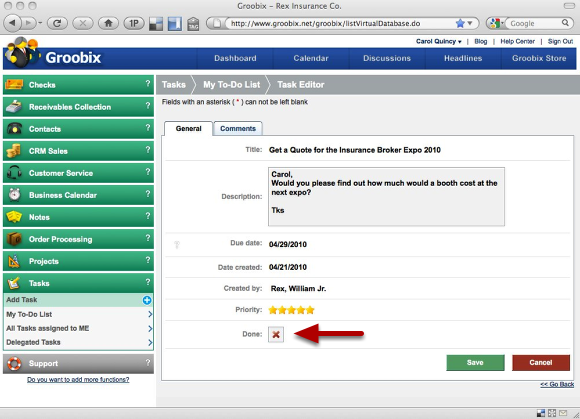Select the General tab
580x419 pixels.
[189, 128]
